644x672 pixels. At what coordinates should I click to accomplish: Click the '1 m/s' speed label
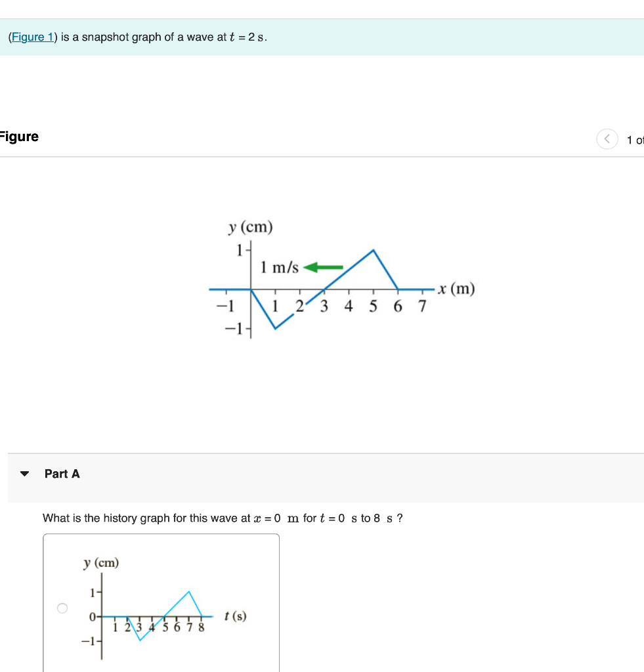[279, 268]
